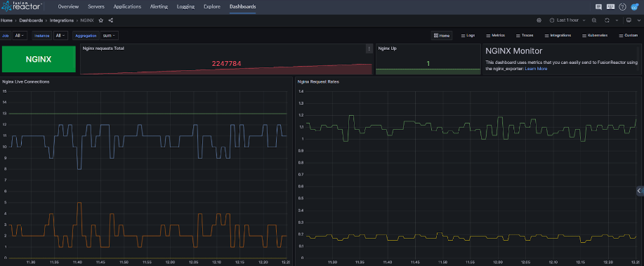The width and height of the screenshot is (644, 266).
Task: Expand the side panel chevron handle
Action: coord(640,190)
